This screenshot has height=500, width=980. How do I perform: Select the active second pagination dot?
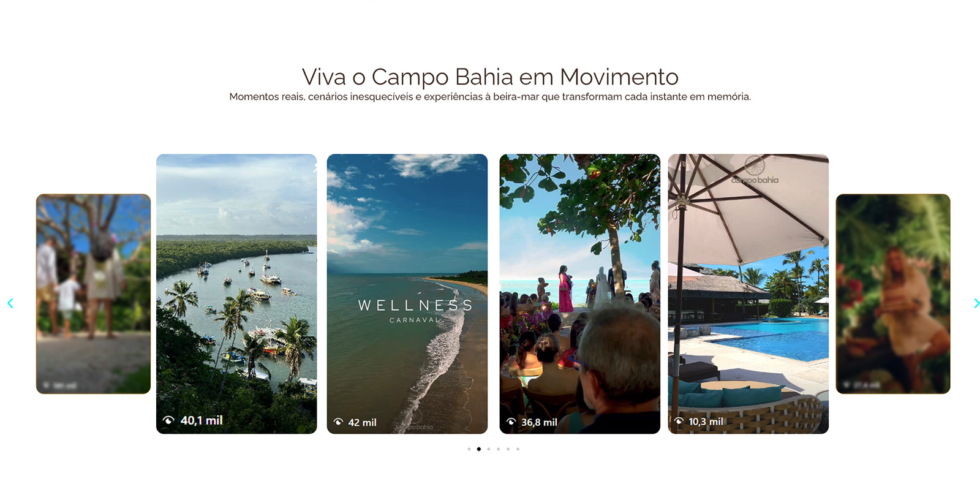pyautogui.click(x=479, y=449)
